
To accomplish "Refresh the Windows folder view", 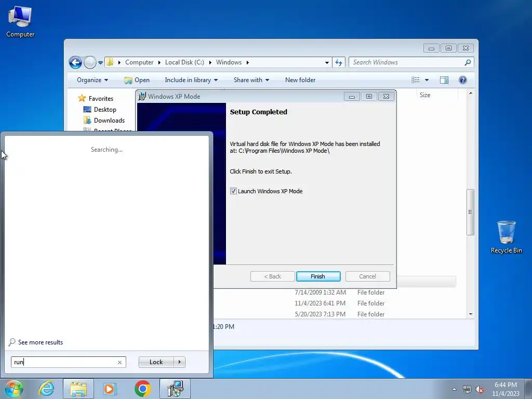I will point(339,62).
